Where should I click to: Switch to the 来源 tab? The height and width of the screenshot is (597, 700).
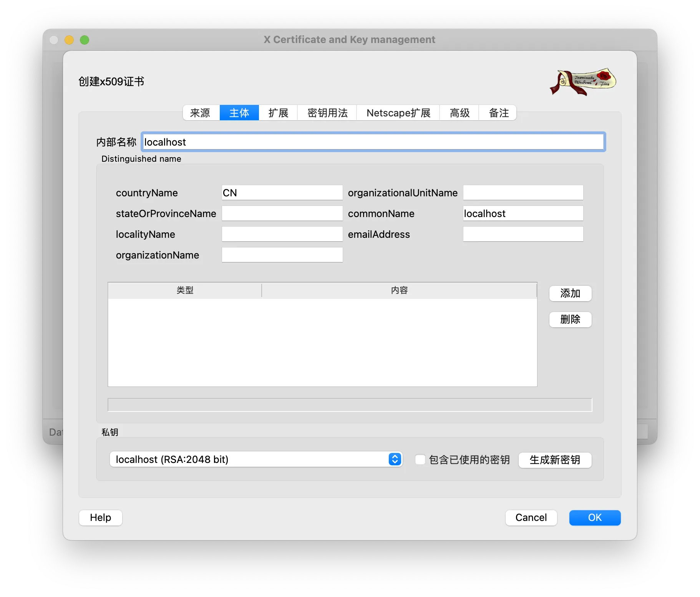coord(201,113)
